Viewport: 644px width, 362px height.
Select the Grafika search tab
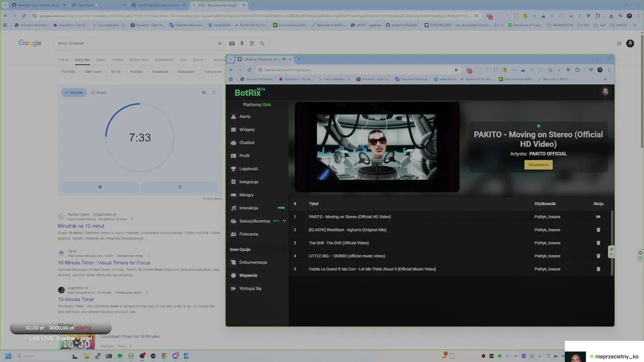(118, 60)
